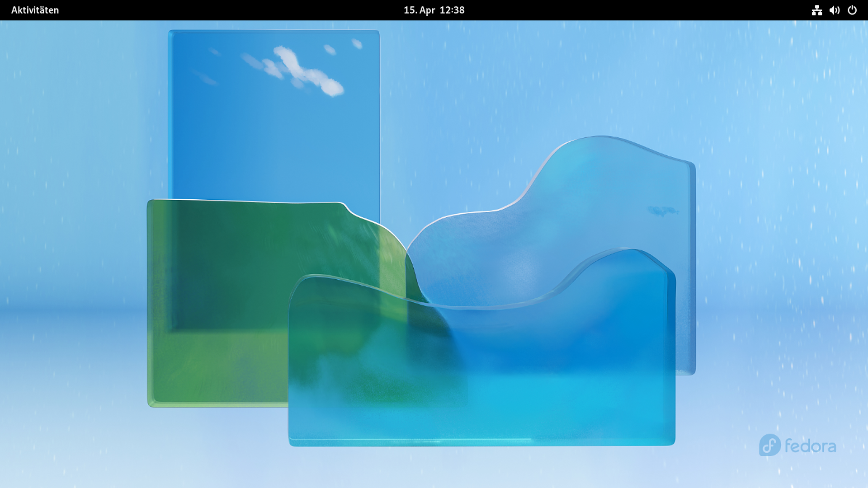Click the power icon in top bar

[x=852, y=10]
